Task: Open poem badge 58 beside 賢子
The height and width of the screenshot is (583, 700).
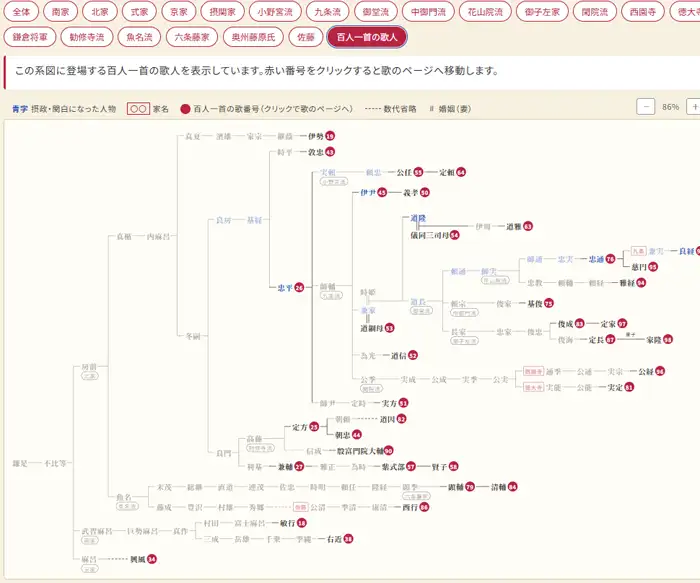Action: pyautogui.click(x=454, y=467)
